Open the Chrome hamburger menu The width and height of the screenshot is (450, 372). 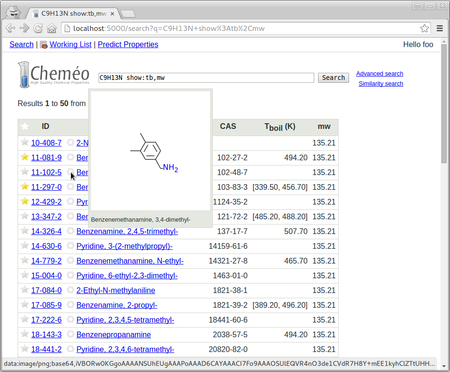tap(440, 28)
